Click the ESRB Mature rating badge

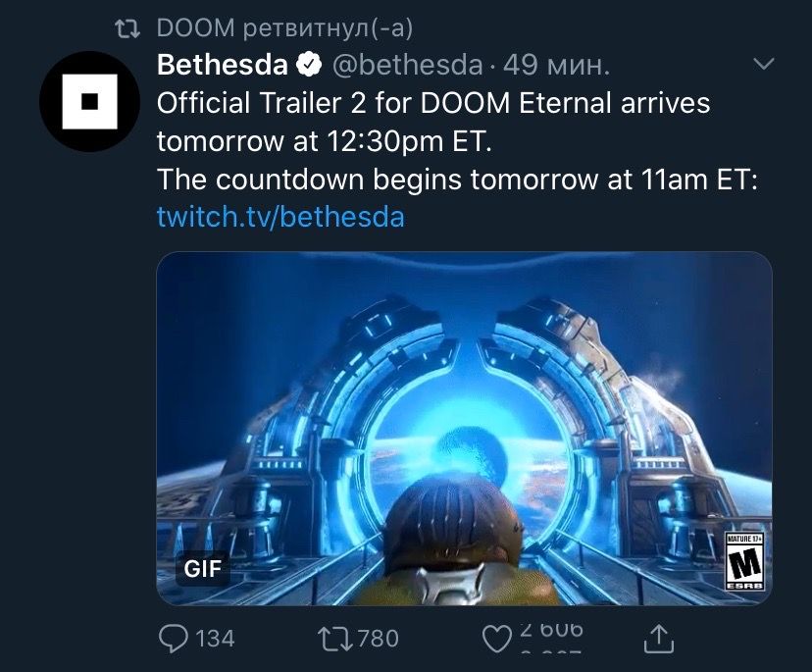(x=745, y=560)
